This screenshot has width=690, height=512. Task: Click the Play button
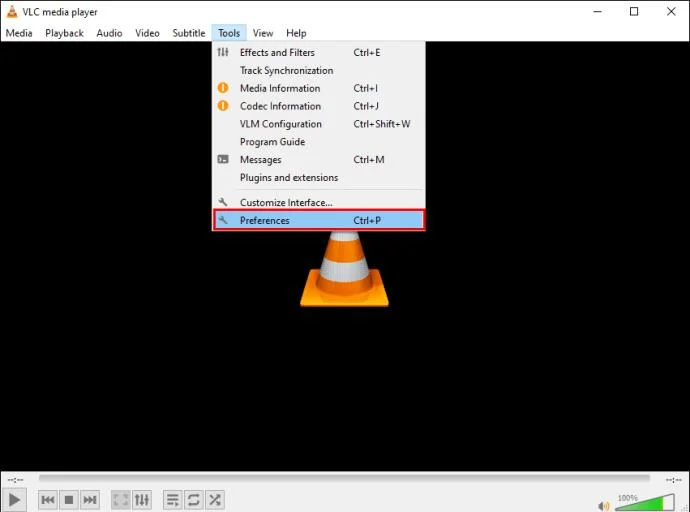14,500
